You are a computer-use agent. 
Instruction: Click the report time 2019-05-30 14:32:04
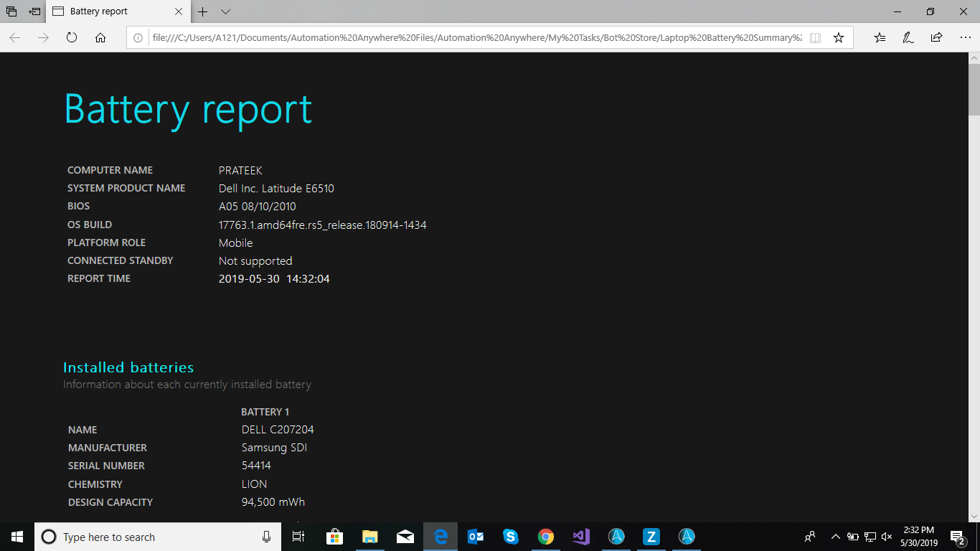pyautogui.click(x=274, y=279)
